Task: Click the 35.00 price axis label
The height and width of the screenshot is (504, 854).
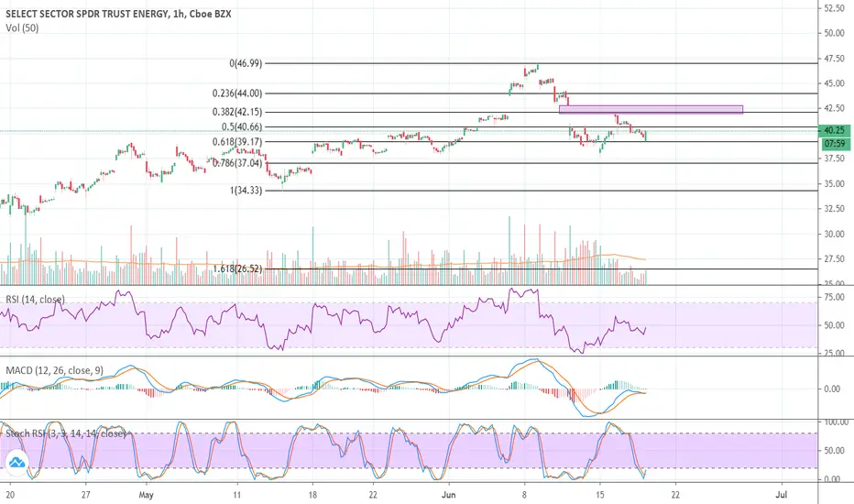Action: tap(835, 183)
